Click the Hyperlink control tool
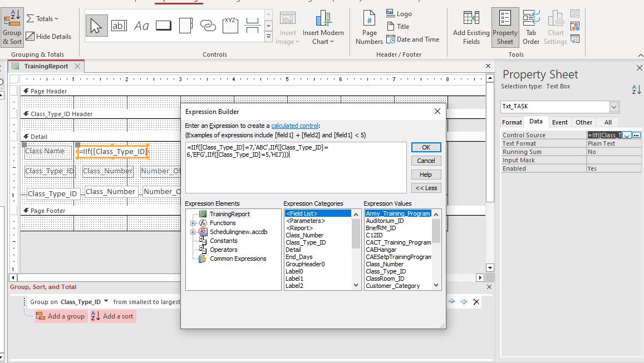The width and height of the screenshot is (644, 363). pos(208,26)
